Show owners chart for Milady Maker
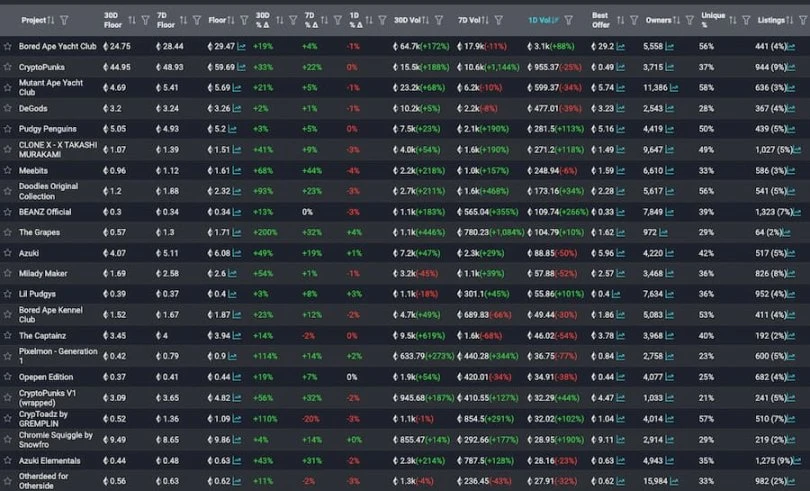Image resolution: width=810 pixels, height=491 pixels. [669, 273]
